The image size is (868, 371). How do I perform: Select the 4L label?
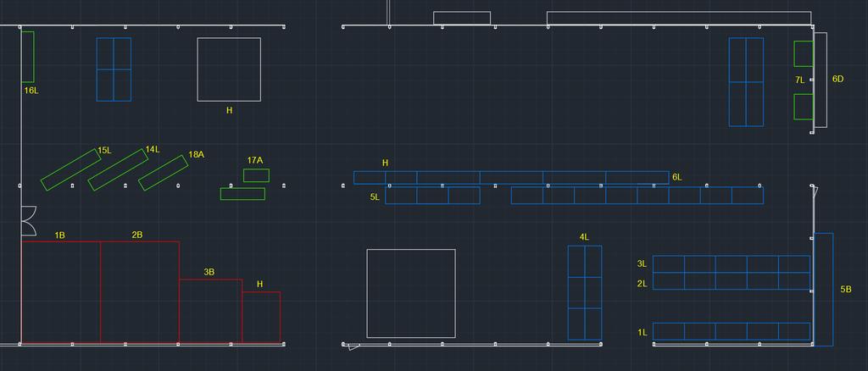coord(584,237)
